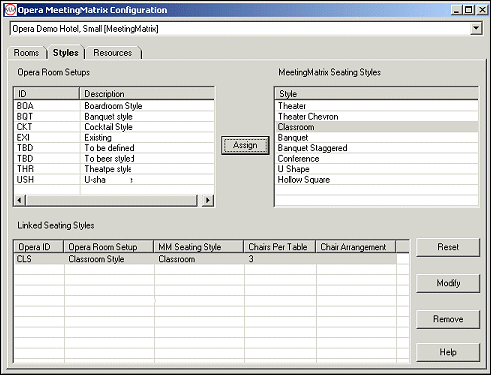Click the Reset button

pos(448,247)
